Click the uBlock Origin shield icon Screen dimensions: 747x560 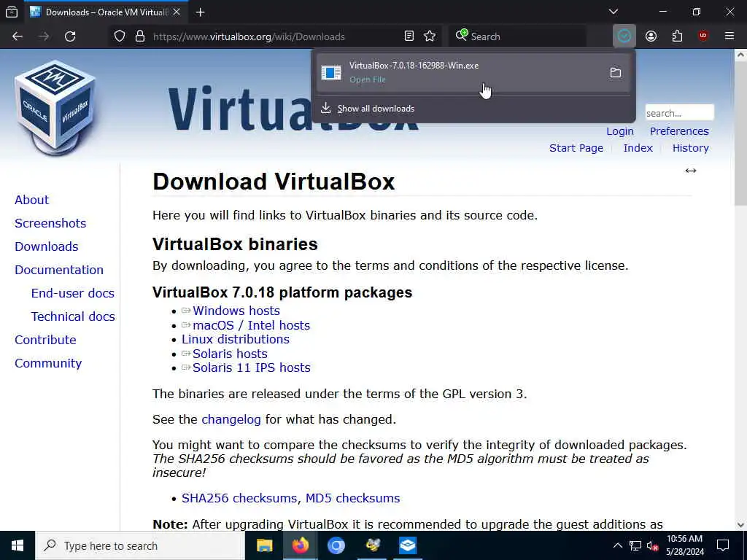[703, 36]
